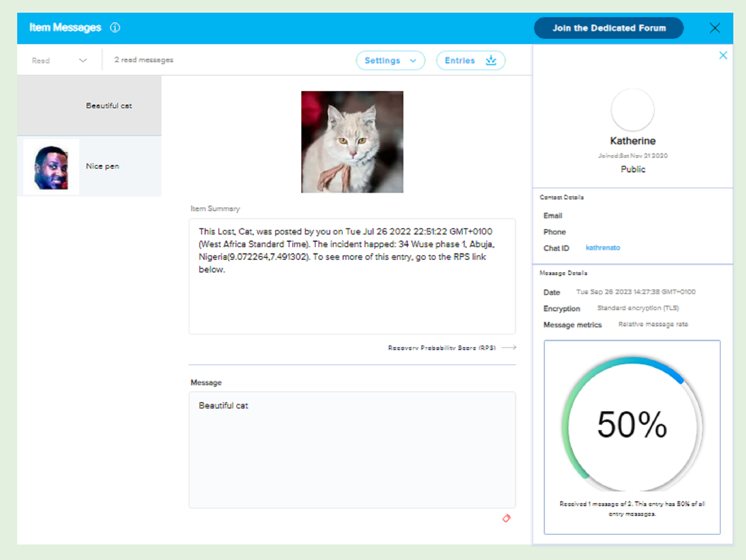Follow the Recovery Probability Score arrow

(509, 348)
